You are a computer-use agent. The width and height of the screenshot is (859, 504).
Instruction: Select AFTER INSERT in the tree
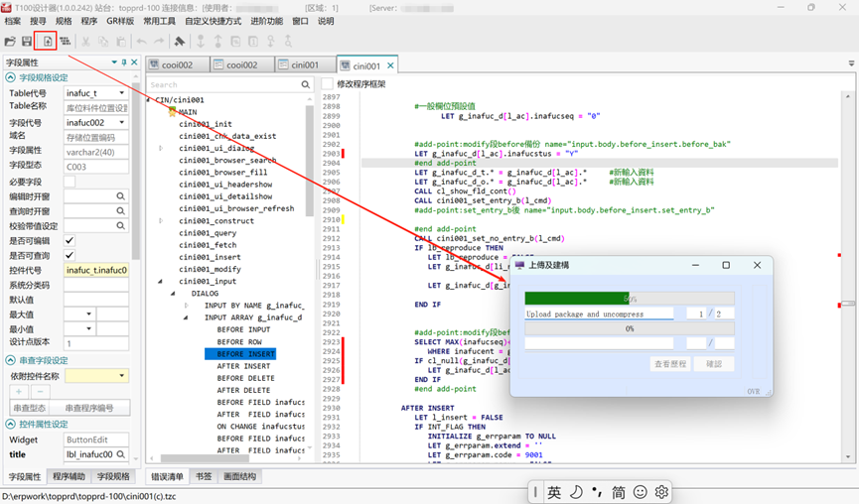pyautogui.click(x=243, y=366)
